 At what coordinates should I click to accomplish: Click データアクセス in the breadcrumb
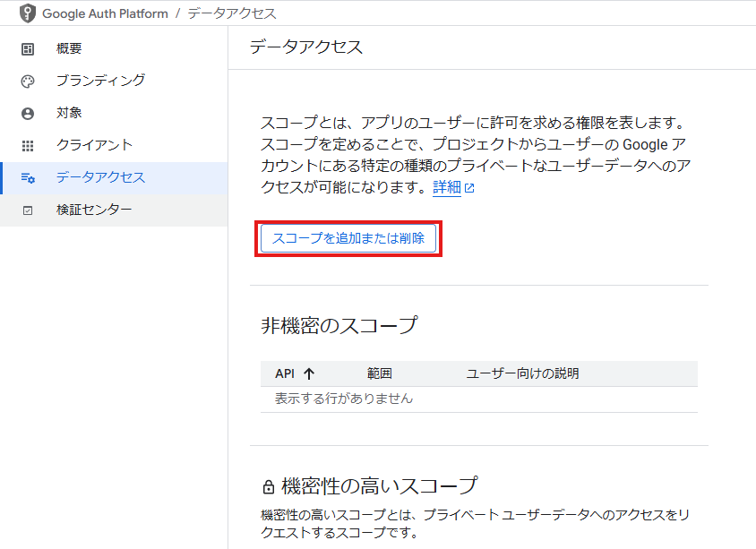pyautogui.click(x=232, y=13)
